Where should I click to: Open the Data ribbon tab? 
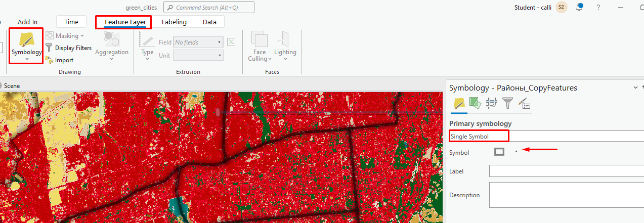click(x=209, y=22)
